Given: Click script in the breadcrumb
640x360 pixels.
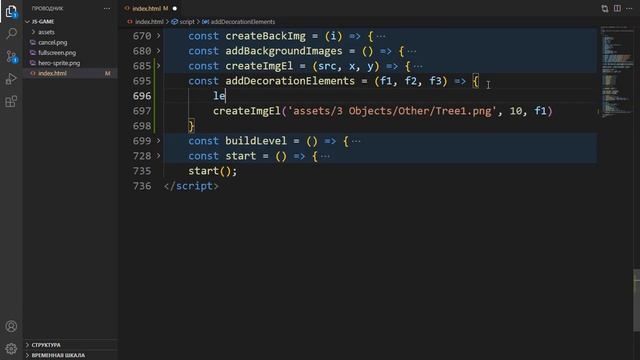Looking at the screenshot, I should tap(187, 22).
